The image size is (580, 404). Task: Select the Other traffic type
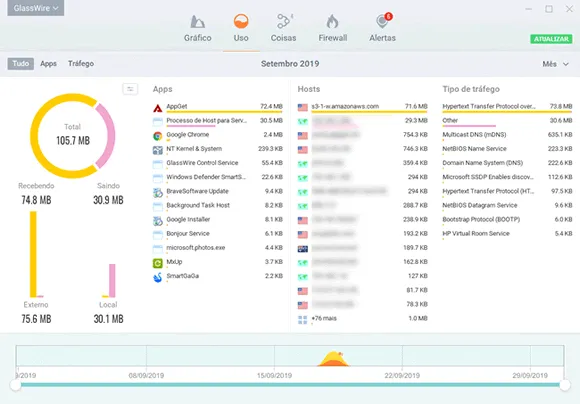tap(508, 122)
